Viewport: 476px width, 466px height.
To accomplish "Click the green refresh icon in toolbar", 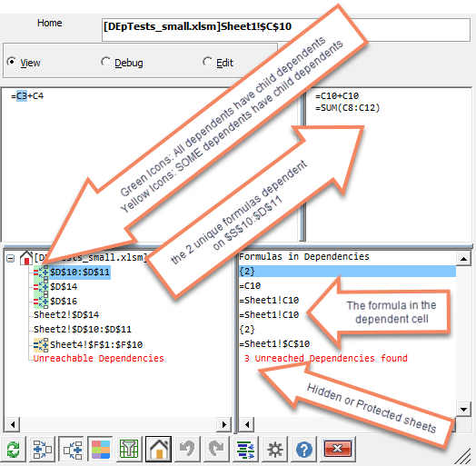I will pos(14,449).
